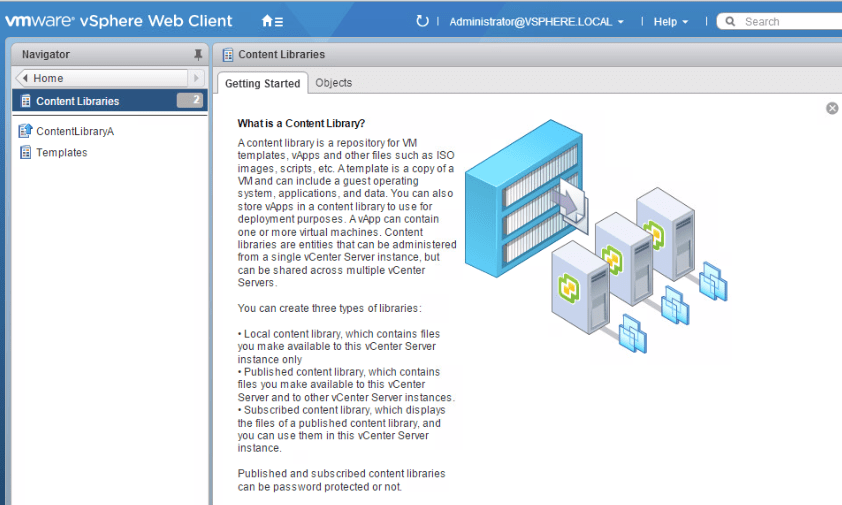
Task: Click the Content Libraries icon in Navigator
Action: coord(26,101)
